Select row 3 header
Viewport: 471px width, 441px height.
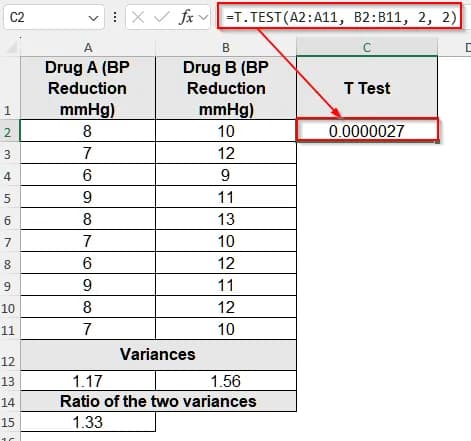(10, 153)
